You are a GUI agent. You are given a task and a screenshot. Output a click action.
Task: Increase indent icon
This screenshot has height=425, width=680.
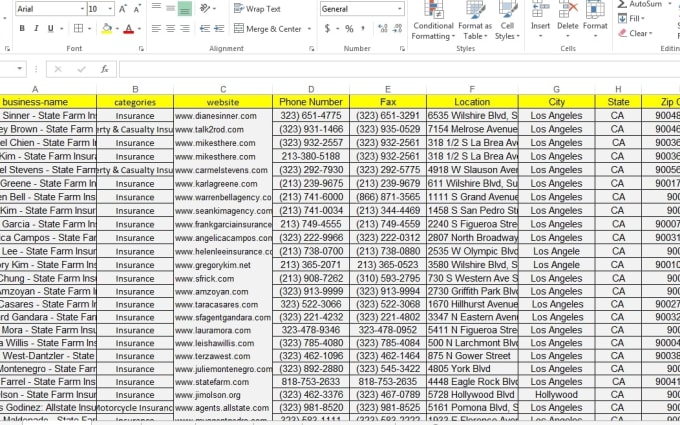[219, 29]
